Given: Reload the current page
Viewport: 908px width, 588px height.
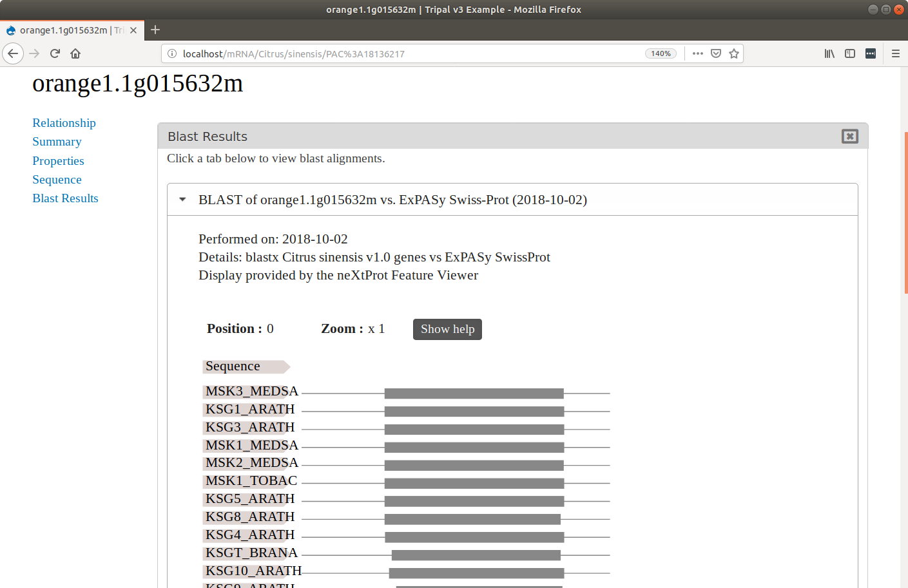Looking at the screenshot, I should click(55, 53).
